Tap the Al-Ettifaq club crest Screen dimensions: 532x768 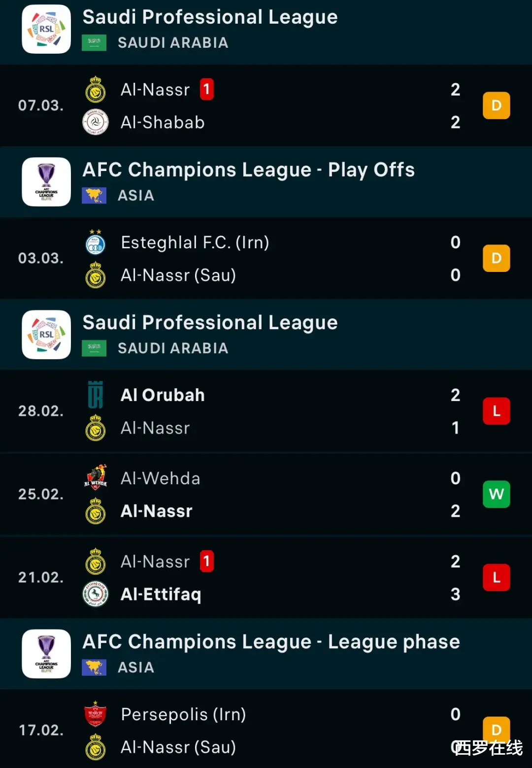click(x=96, y=594)
